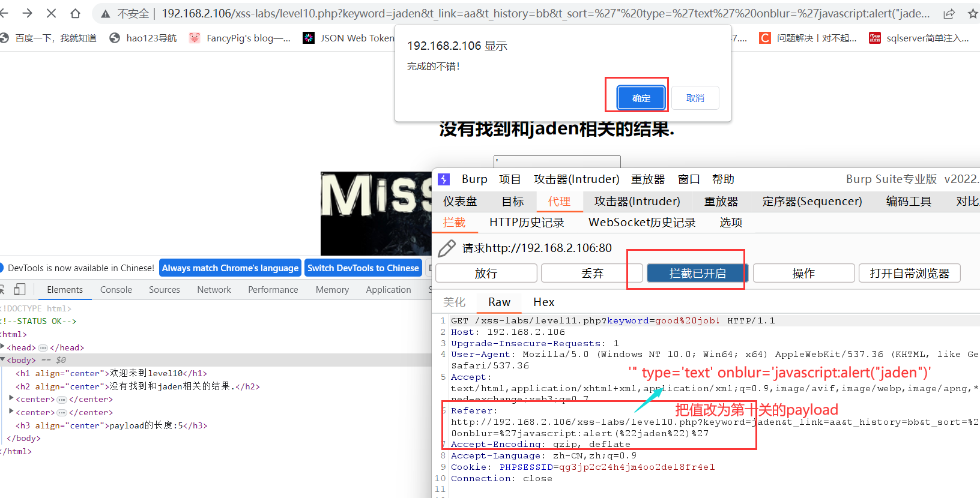This screenshot has width=980, height=498.
Task: Open the HTTP历史记录 tab in Burp
Action: (527, 223)
